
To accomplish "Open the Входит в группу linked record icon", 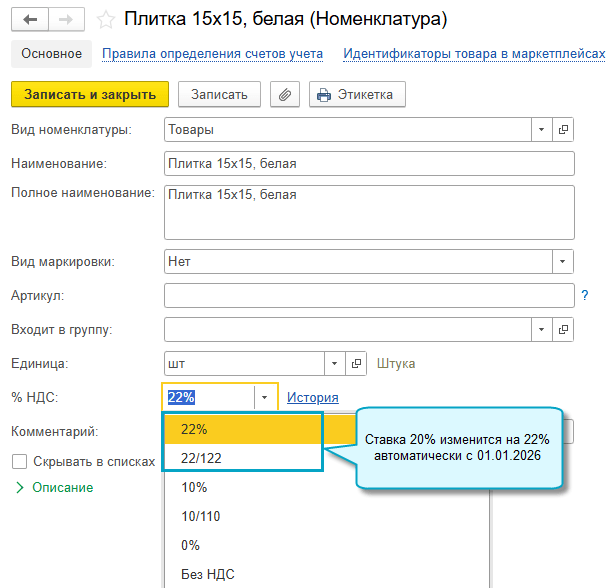I will pyautogui.click(x=563, y=329).
